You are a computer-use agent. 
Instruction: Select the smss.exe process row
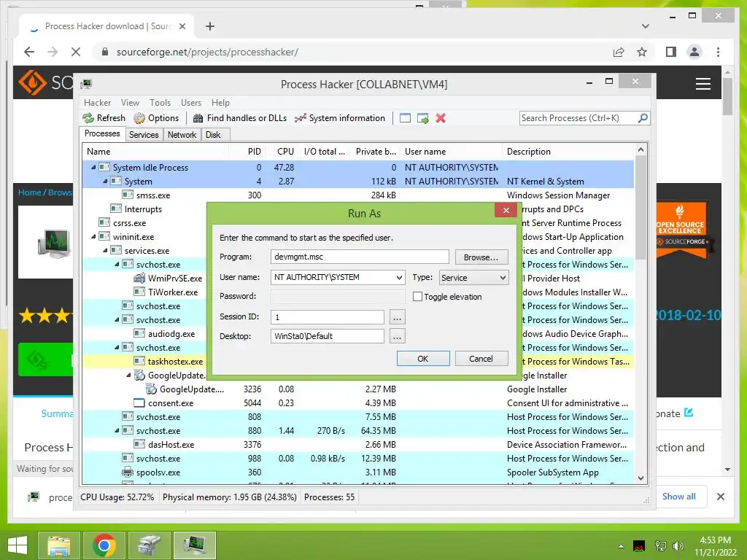(x=357, y=195)
